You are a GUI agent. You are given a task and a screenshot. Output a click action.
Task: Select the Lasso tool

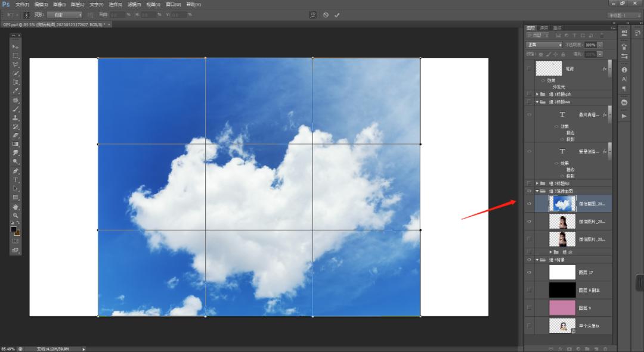tap(16, 64)
